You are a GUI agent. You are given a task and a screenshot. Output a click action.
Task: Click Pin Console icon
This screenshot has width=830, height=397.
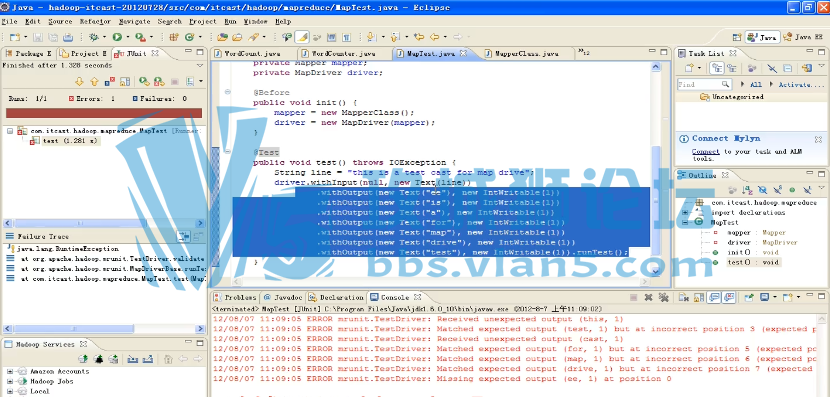[749, 297]
